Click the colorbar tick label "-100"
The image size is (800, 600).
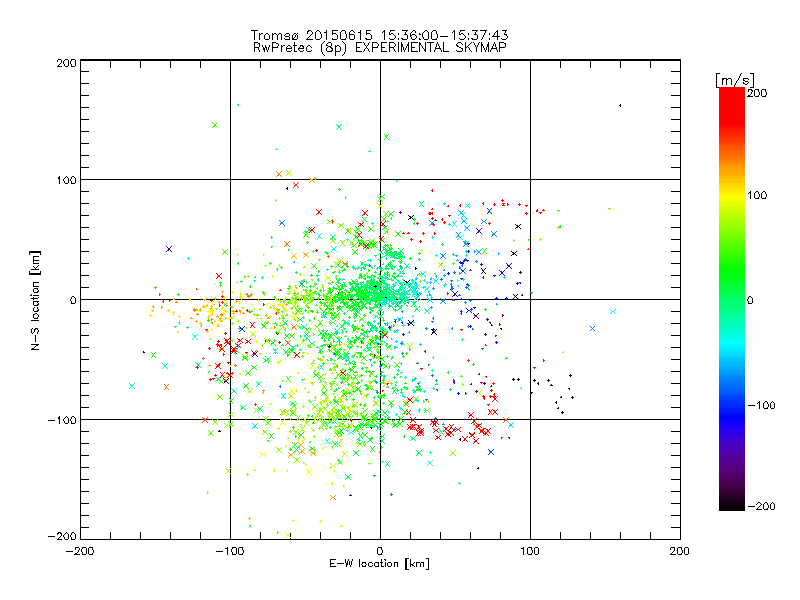(x=761, y=406)
